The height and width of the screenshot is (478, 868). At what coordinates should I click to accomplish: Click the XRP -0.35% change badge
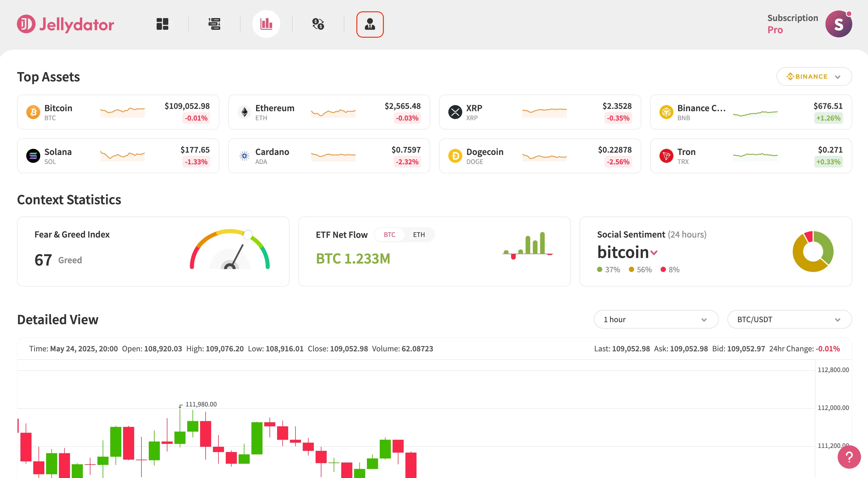pyautogui.click(x=618, y=118)
